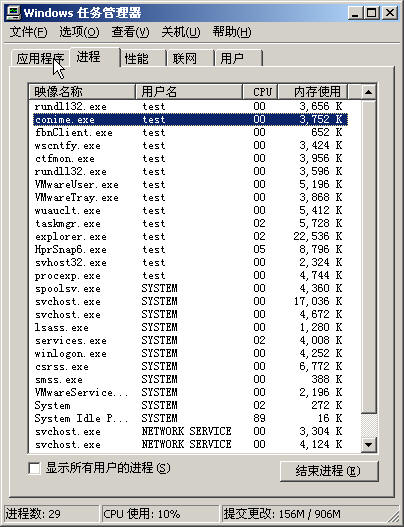Select the services.exe process
The height and width of the screenshot is (527, 404).
[x=71, y=341]
